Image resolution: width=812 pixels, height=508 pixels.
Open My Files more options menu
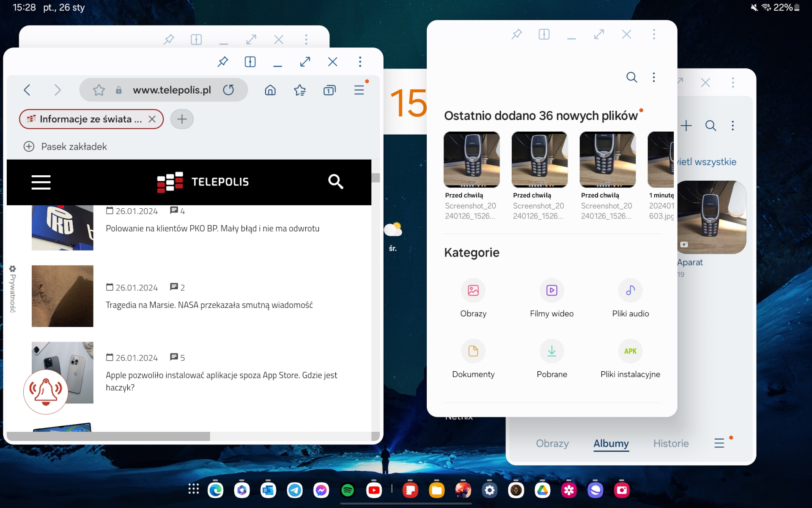point(653,77)
